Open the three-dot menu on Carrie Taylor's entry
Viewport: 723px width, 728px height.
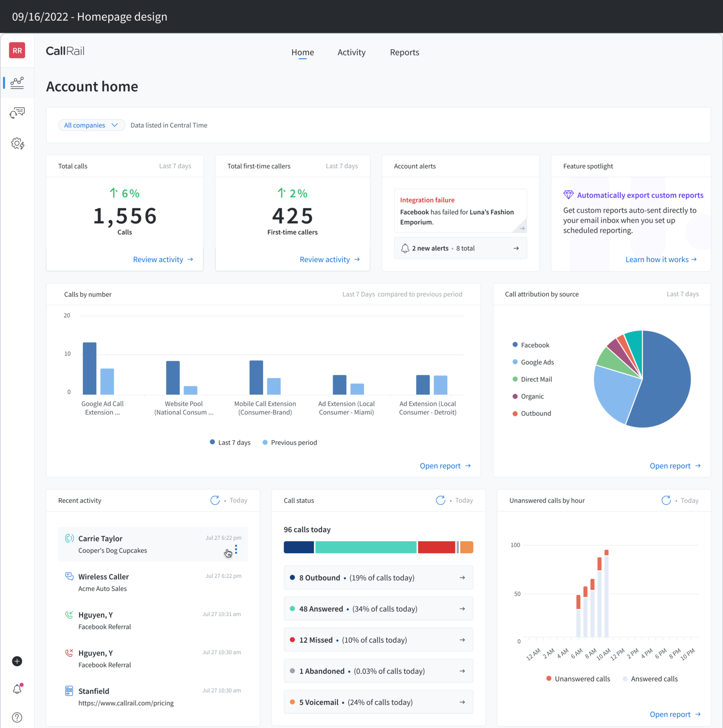236,549
